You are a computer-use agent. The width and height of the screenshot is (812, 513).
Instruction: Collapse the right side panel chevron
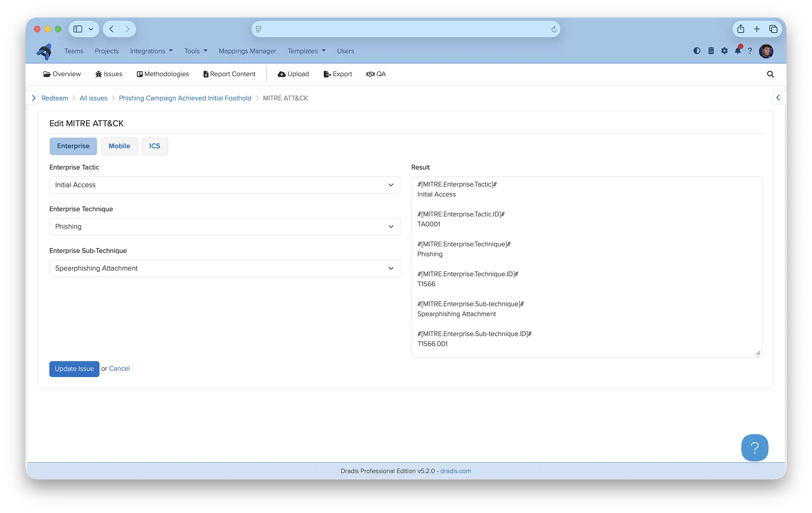tap(778, 97)
